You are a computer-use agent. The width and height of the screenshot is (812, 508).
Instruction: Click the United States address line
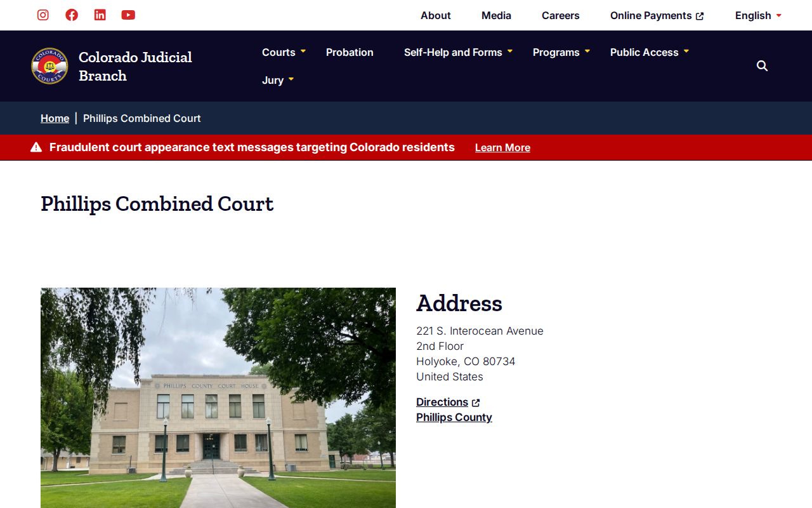coord(450,377)
